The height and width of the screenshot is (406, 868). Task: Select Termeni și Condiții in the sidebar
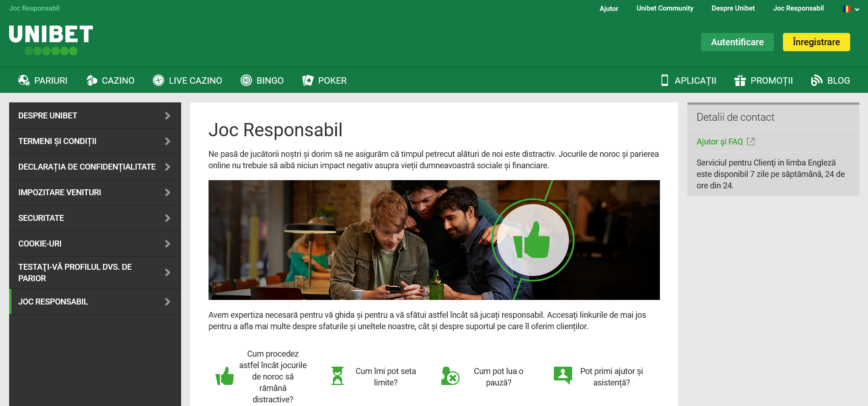coord(95,141)
